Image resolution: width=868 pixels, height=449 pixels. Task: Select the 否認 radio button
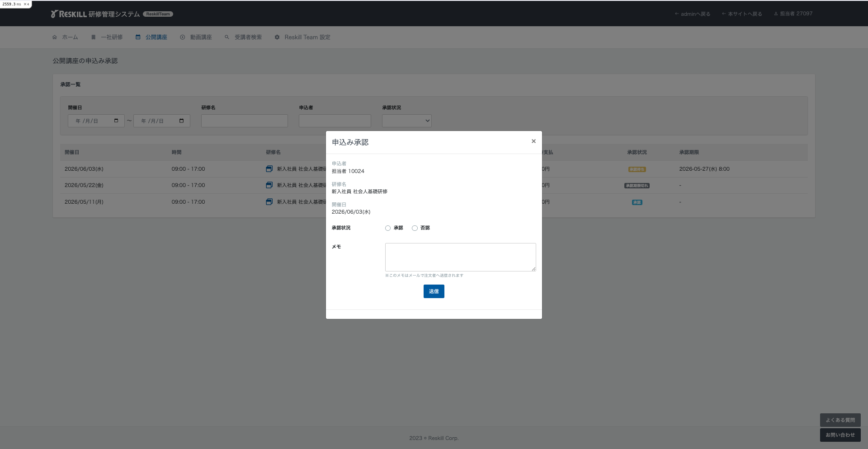pos(415,228)
